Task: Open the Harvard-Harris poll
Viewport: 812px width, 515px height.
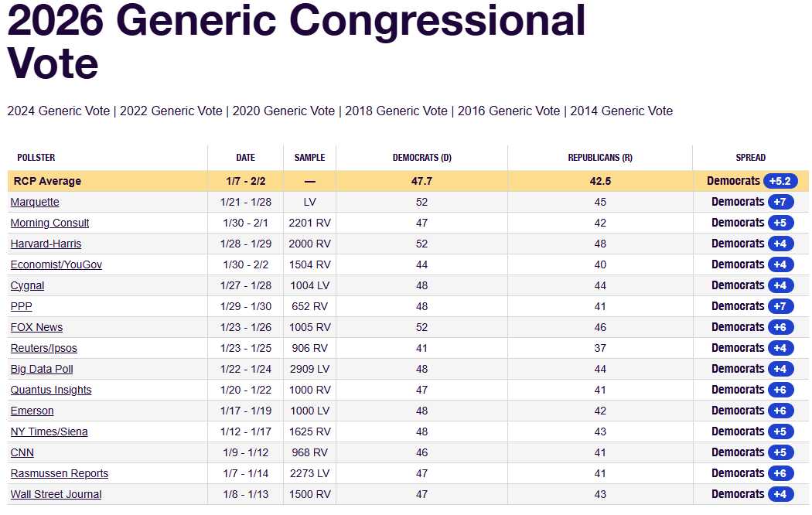Action: [x=46, y=244]
